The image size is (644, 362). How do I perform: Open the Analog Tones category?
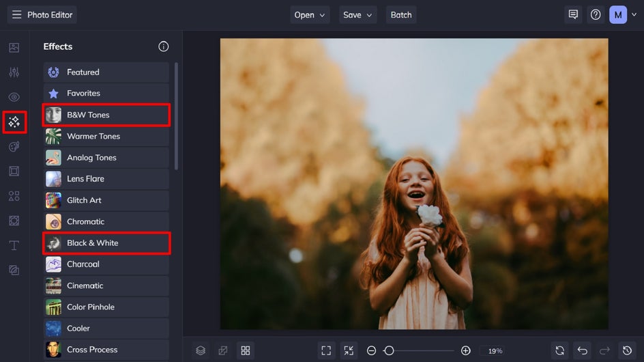(x=106, y=158)
